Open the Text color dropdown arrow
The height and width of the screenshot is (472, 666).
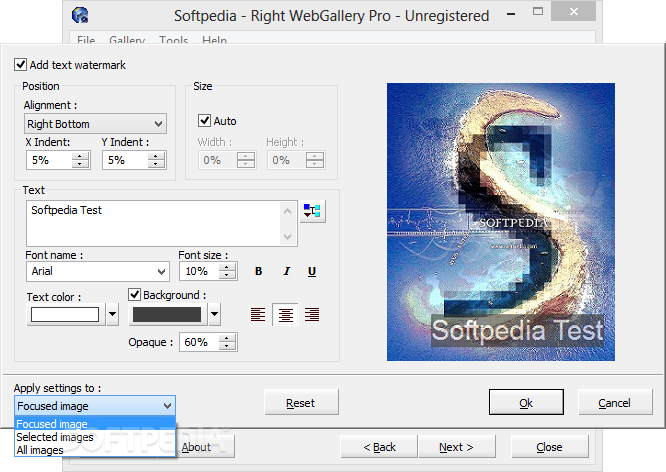tap(113, 314)
